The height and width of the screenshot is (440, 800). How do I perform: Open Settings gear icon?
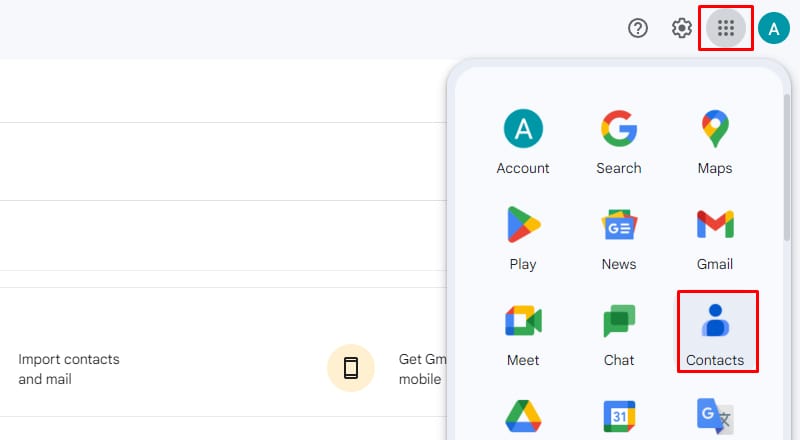click(682, 28)
